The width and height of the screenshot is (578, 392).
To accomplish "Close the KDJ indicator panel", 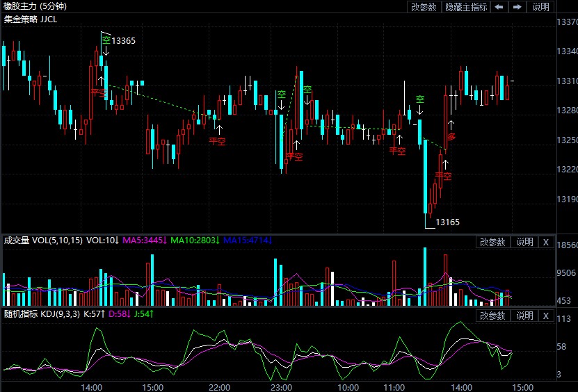I will click(x=546, y=316).
